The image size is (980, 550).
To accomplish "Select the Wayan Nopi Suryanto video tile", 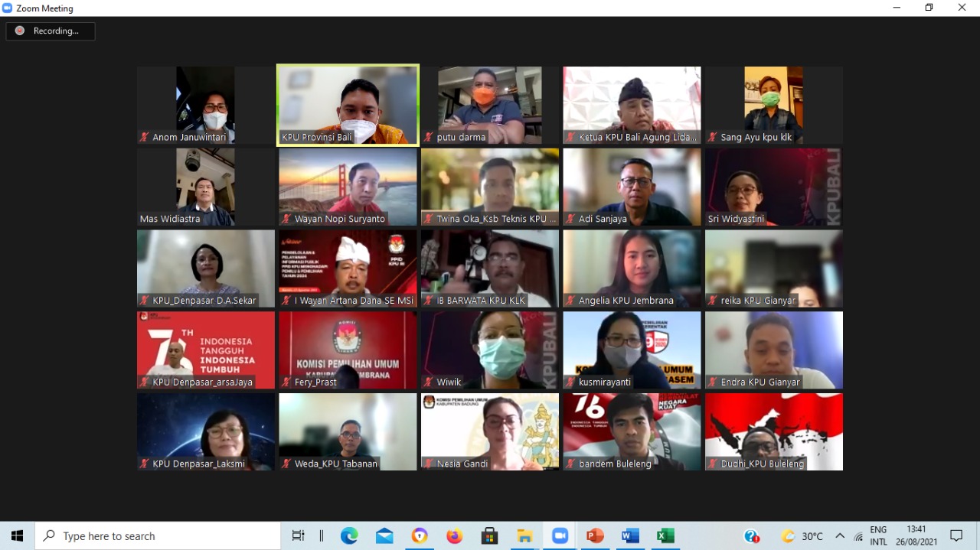I will click(348, 187).
